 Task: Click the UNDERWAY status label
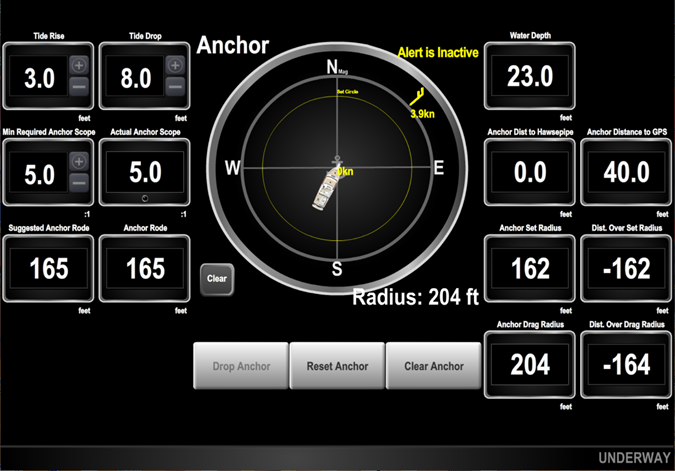[632, 458]
